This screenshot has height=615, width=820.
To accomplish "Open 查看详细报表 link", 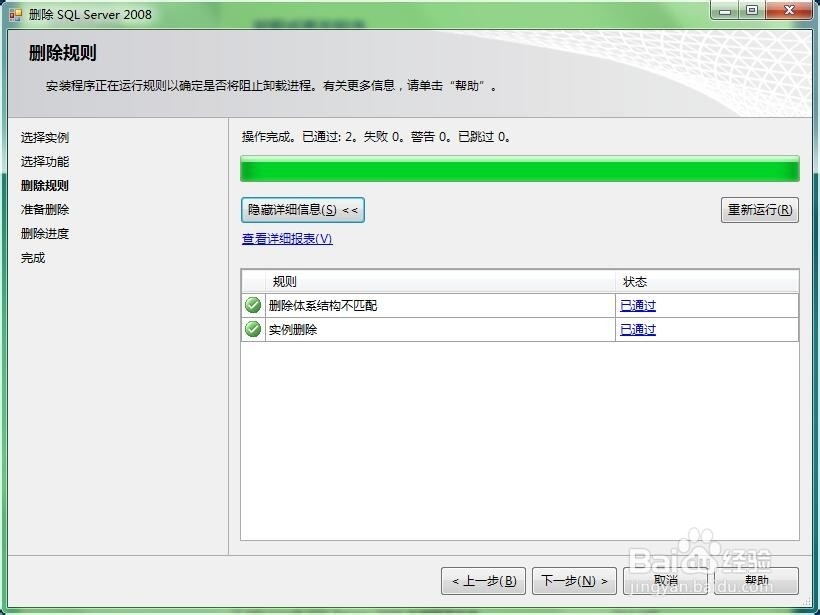I will 289,238.
